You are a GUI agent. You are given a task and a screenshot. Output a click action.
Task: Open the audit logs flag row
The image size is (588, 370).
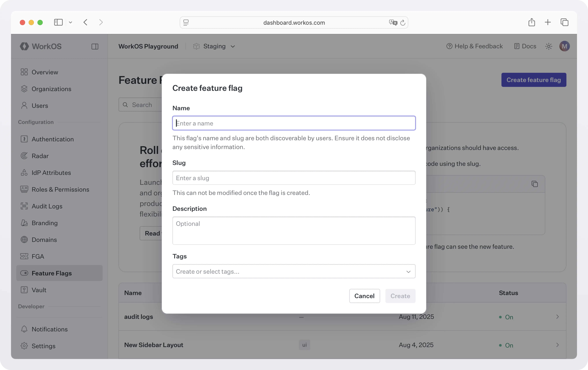[342, 317]
